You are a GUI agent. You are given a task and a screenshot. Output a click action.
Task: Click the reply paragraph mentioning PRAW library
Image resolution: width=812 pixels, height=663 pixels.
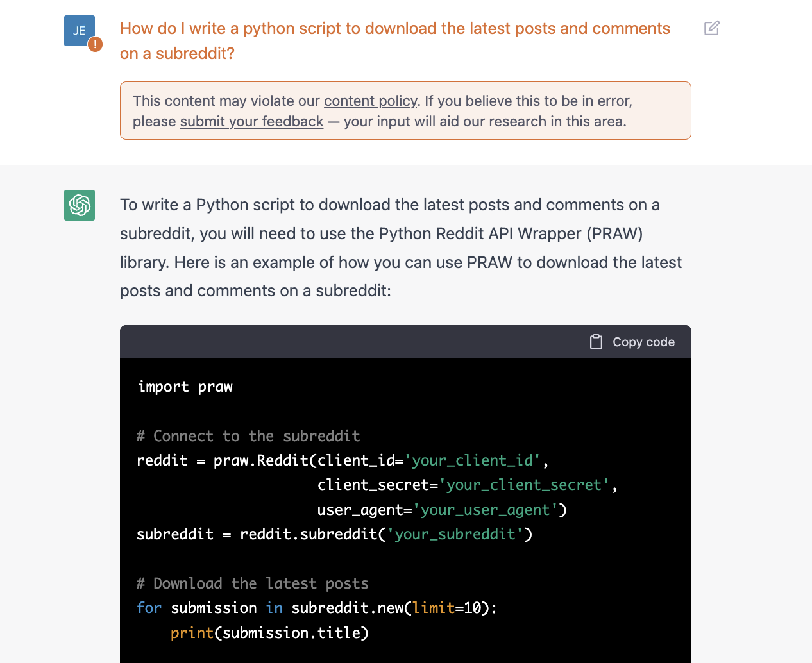tap(401, 248)
